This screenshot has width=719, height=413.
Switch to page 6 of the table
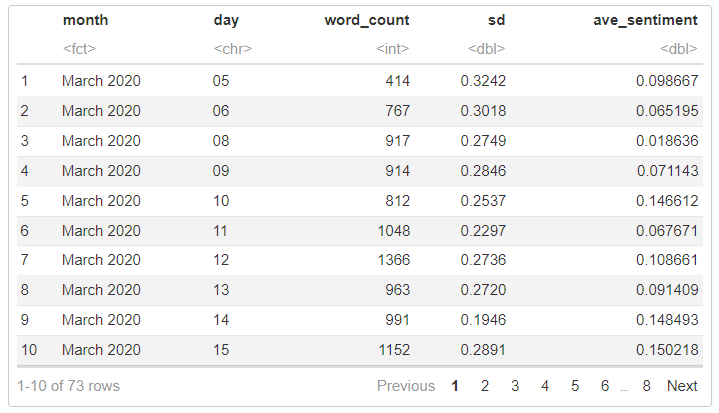(605, 386)
